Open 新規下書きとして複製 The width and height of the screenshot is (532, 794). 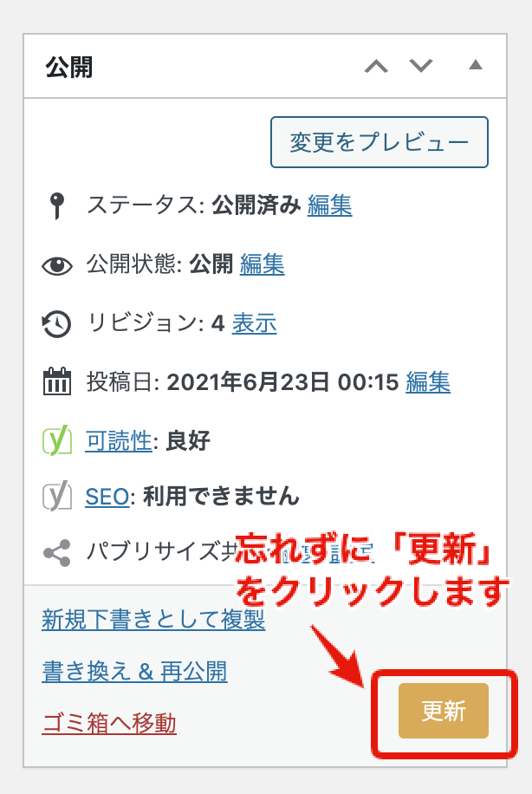click(151, 621)
